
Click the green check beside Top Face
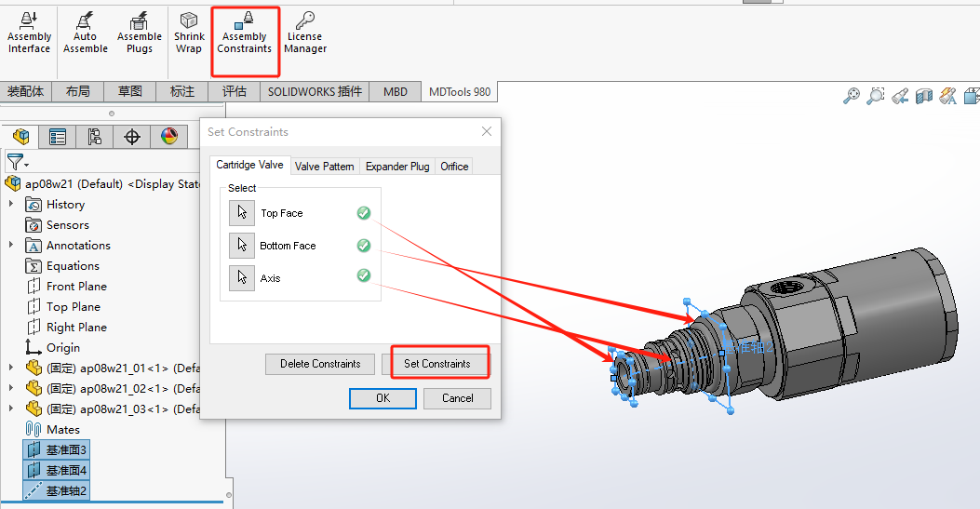click(364, 213)
